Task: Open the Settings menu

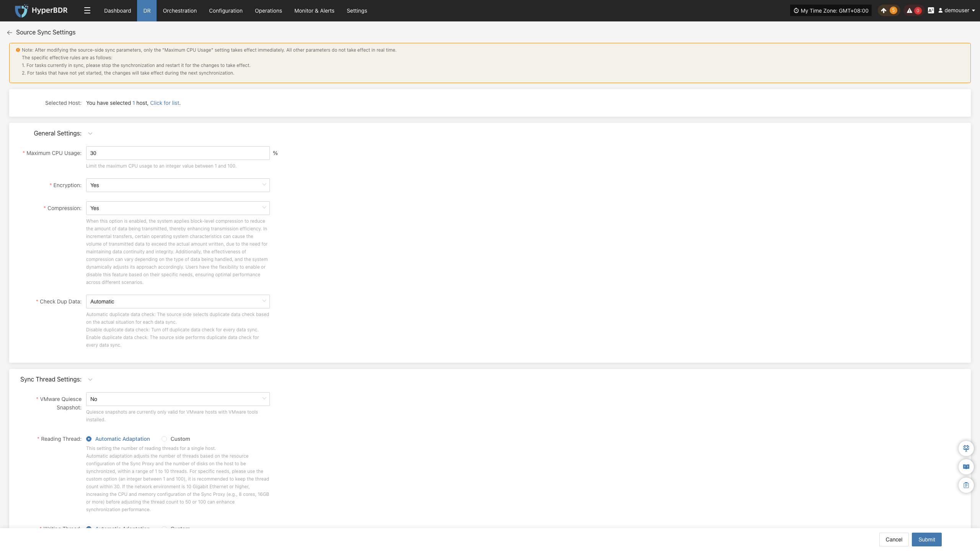Action: point(357,11)
